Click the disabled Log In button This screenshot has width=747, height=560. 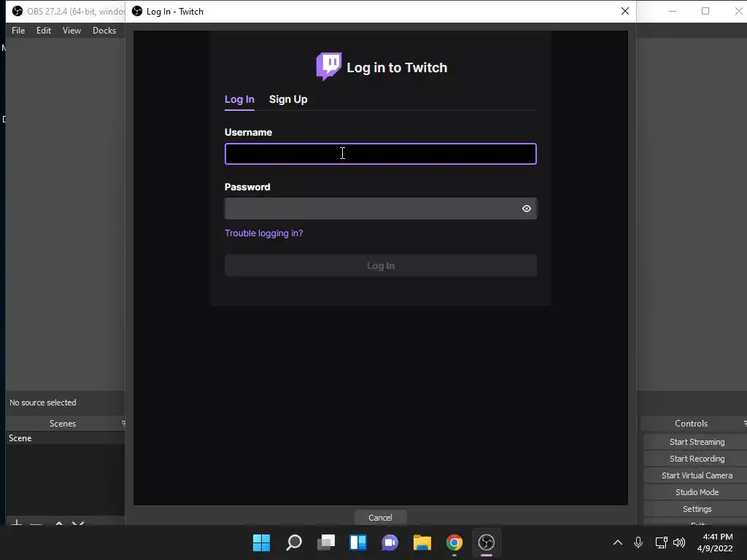point(381,265)
